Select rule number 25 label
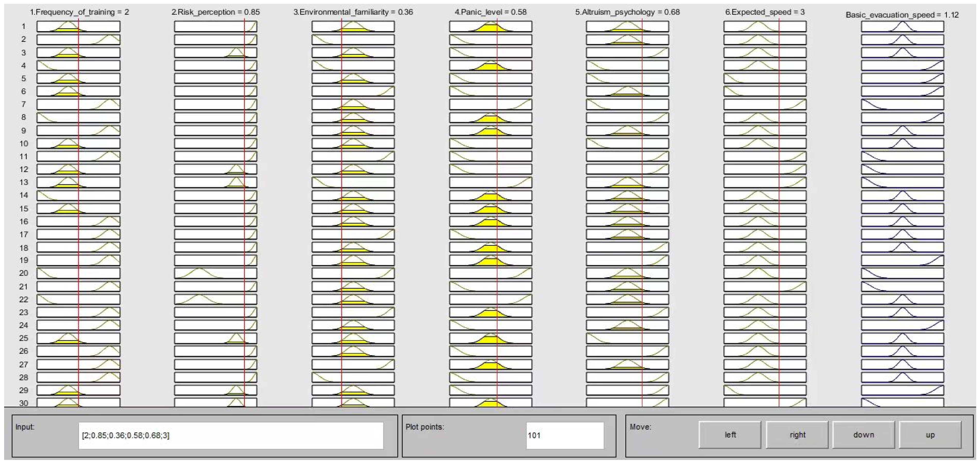This screenshot has width=980, height=465. [x=24, y=338]
